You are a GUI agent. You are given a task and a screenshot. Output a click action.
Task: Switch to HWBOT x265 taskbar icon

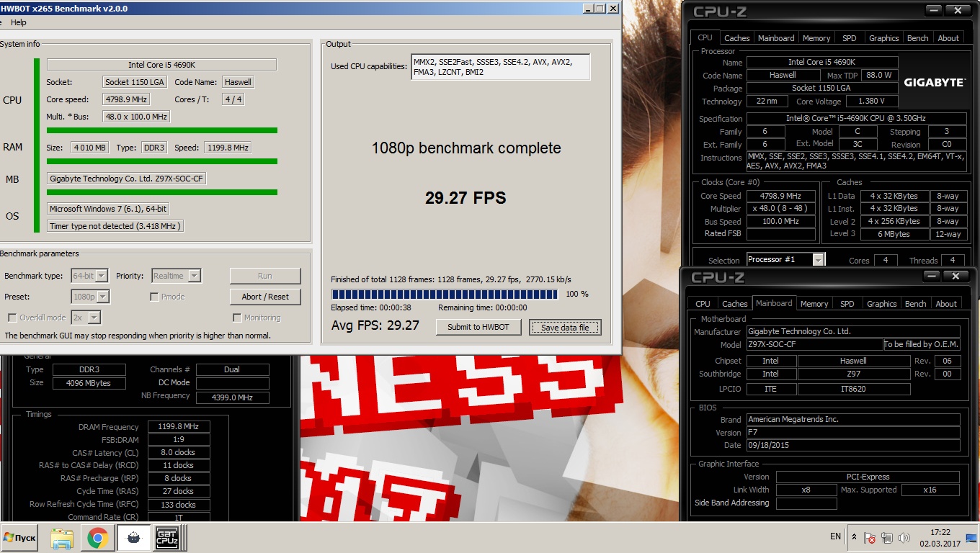[133, 538]
